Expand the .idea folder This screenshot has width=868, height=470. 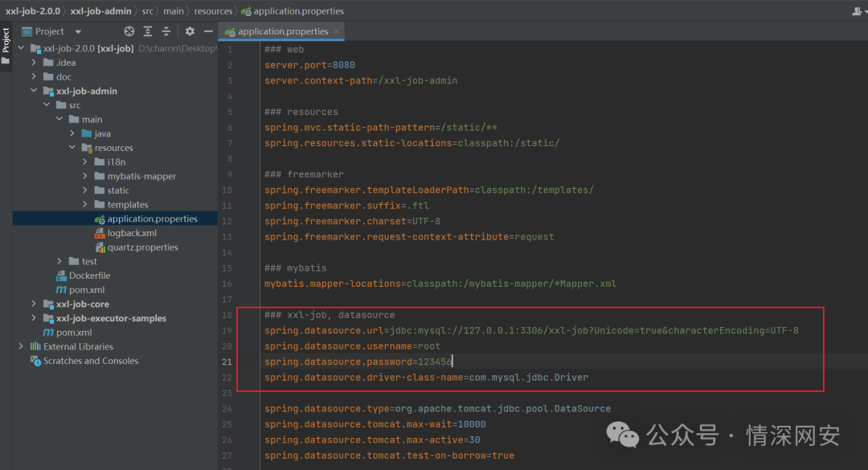pos(34,63)
